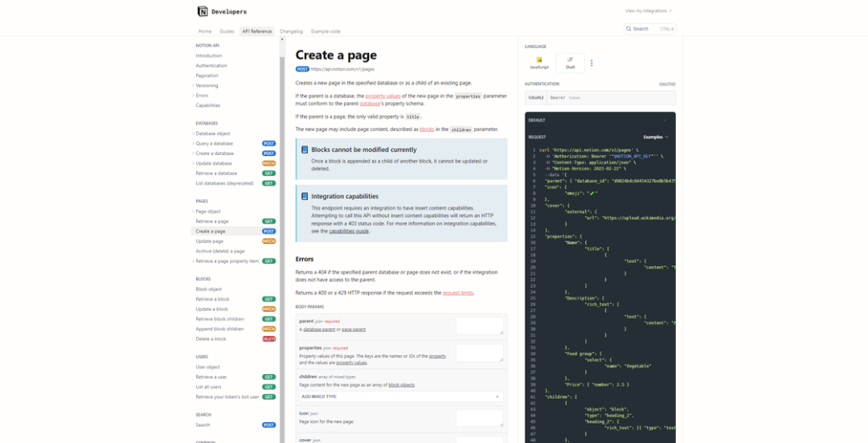Screen dimensions: 868x443
Task: Open the Changelog tab
Action: pyautogui.click(x=291, y=31)
